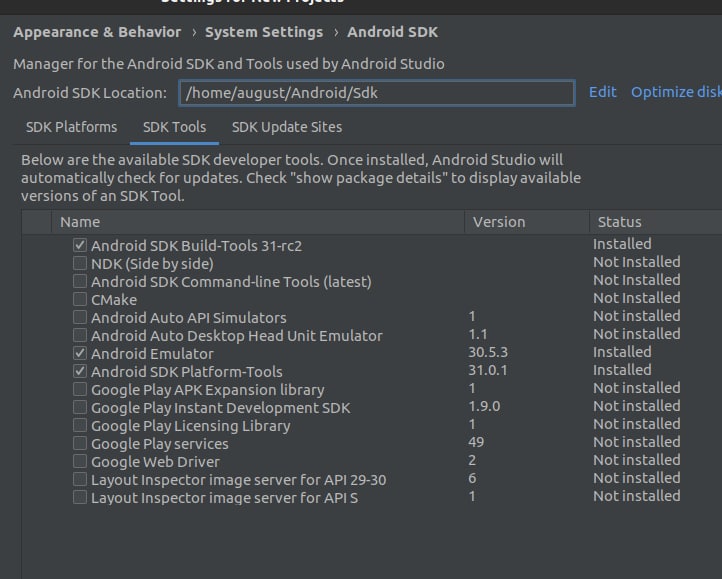Click the Optimize disk space link
722x579 pixels.
[x=676, y=92]
